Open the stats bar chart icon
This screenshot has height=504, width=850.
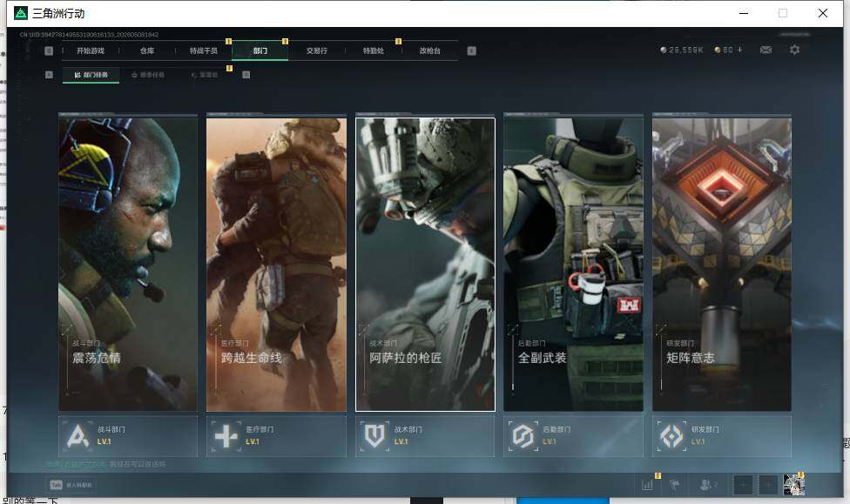click(x=647, y=485)
